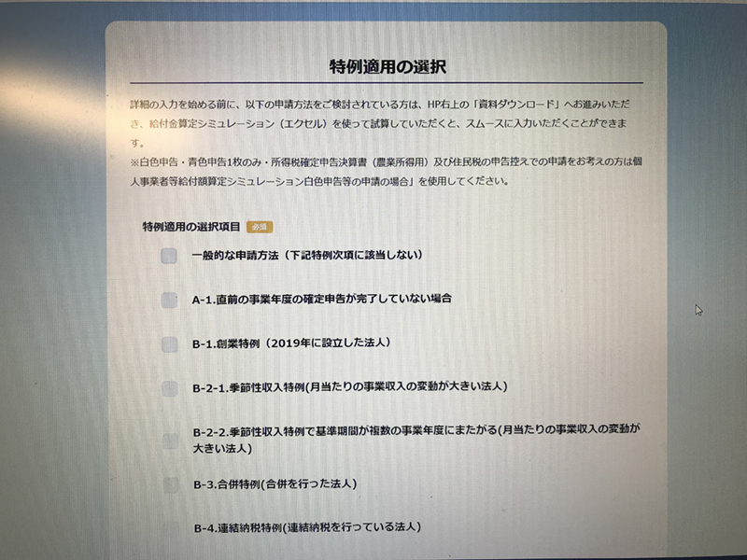Check B-2-2 季節性収入特例 checkbox
Screen dimensions: 747x560
point(170,441)
